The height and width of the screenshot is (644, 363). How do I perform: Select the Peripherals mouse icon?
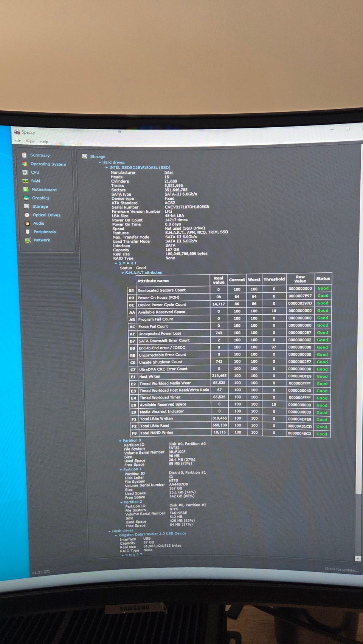tap(28, 232)
